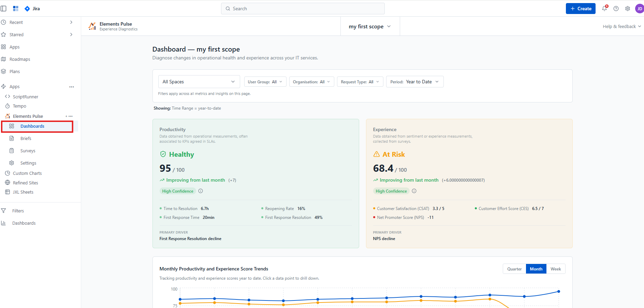The image size is (644, 308).
Task: Open the Organisation filter
Action: click(x=312, y=82)
